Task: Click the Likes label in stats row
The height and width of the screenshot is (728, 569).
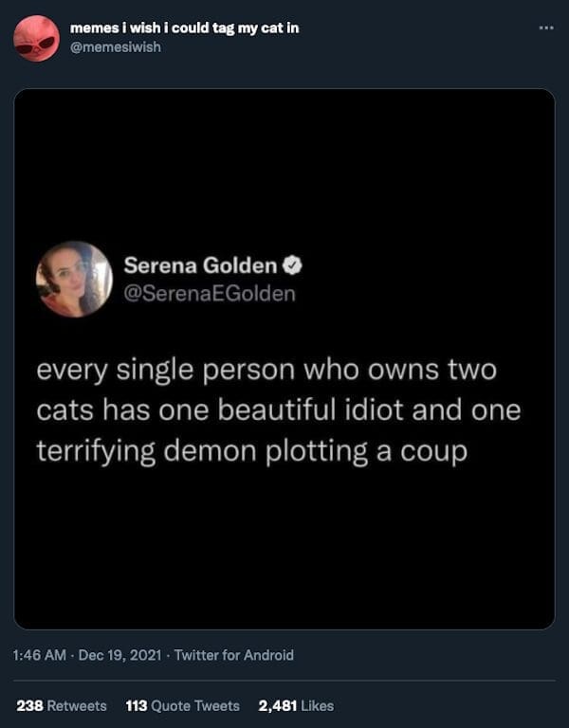Action: (318, 705)
